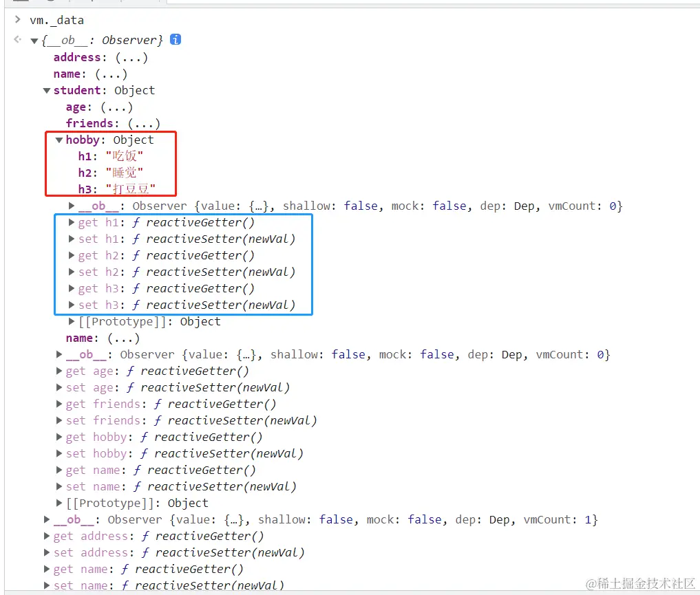Click the blue Observer info icon
This screenshot has height=595, width=700.
click(x=175, y=40)
